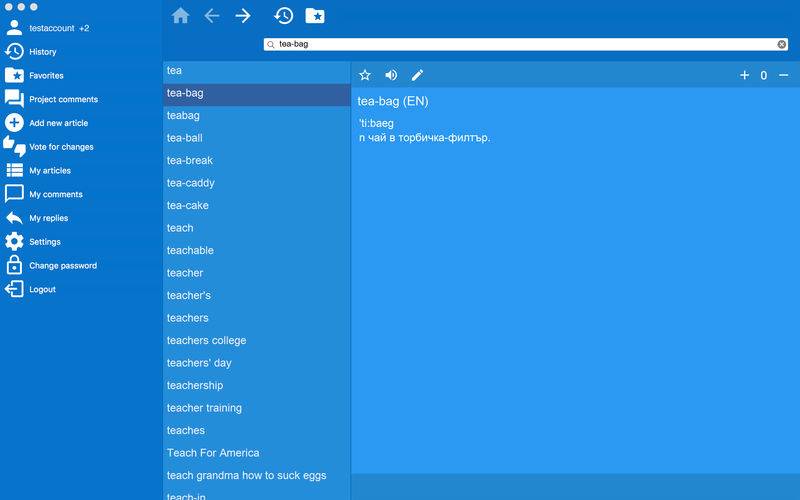Open history from the top toolbar clock icon
Viewport: 800px width, 500px height.
tap(283, 16)
